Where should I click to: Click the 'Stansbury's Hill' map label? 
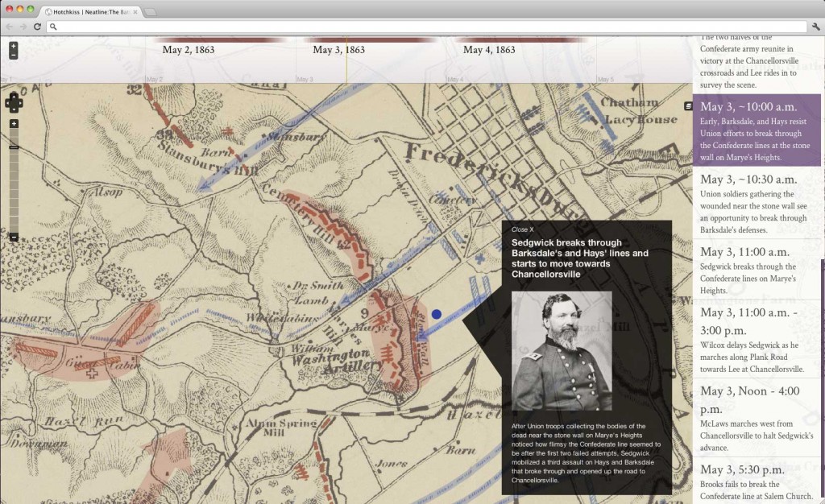pos(209,156)
